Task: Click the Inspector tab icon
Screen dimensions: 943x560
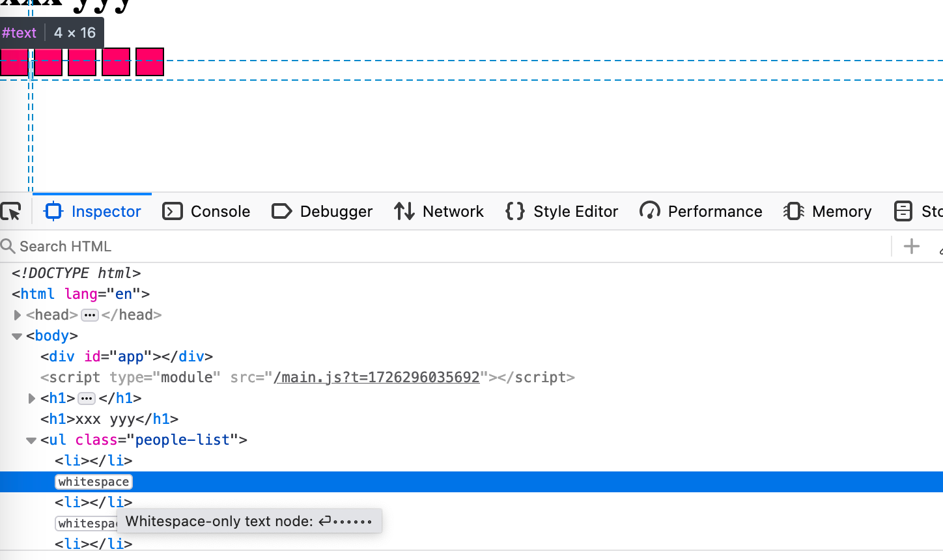Action: [53, 212]
